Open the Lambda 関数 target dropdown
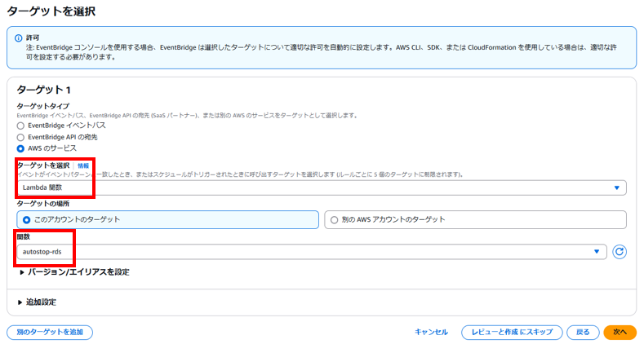This screenshot has width=644, height=344. [322, 187]
